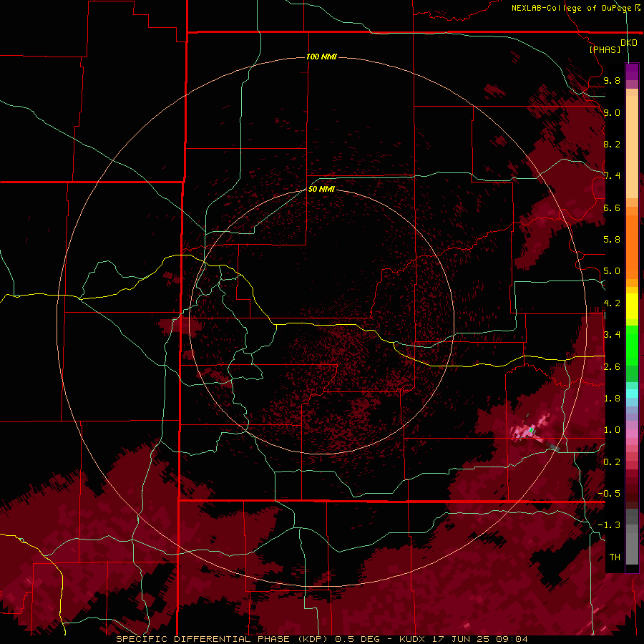644x644 pixels.
Task: Click the 0.2 value on the legend
Action: tap(612, 462)
